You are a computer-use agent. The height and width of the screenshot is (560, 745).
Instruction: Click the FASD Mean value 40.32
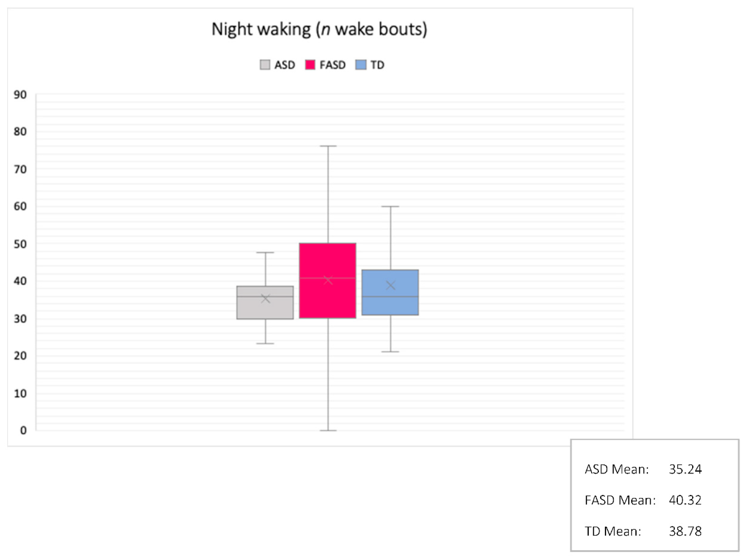[685, 500]
